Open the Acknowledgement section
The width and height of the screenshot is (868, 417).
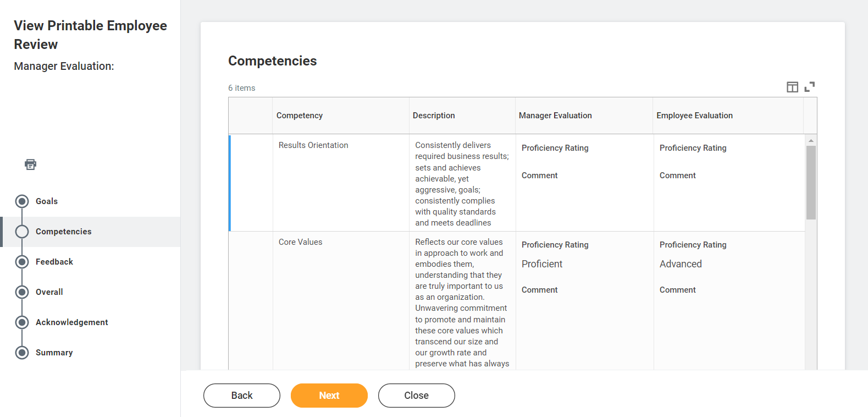[x=72, y=322]
